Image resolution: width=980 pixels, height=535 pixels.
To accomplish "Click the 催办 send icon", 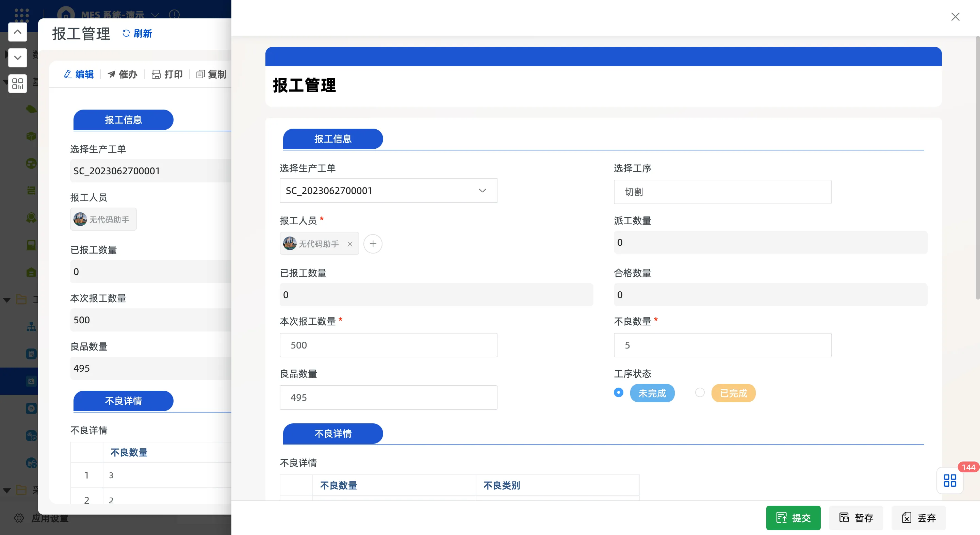I will [x=111, y=74].
